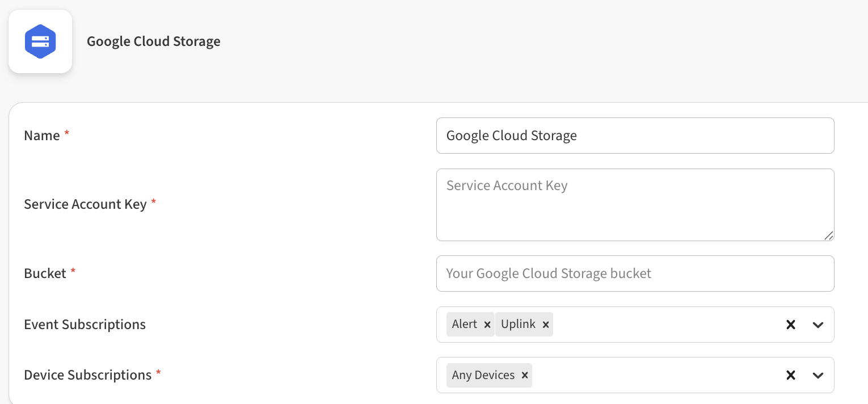Click the Google Cloud Storage page title

[x=154, y=41]
